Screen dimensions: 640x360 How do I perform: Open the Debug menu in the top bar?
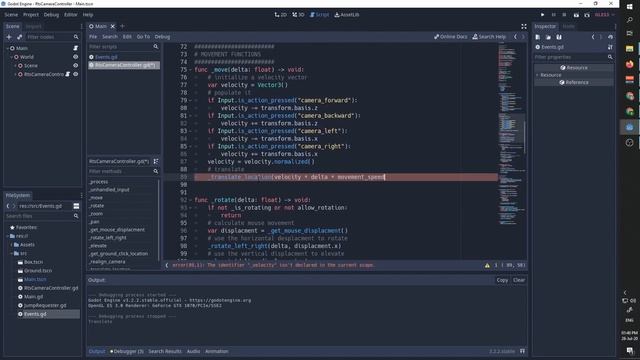51,15
